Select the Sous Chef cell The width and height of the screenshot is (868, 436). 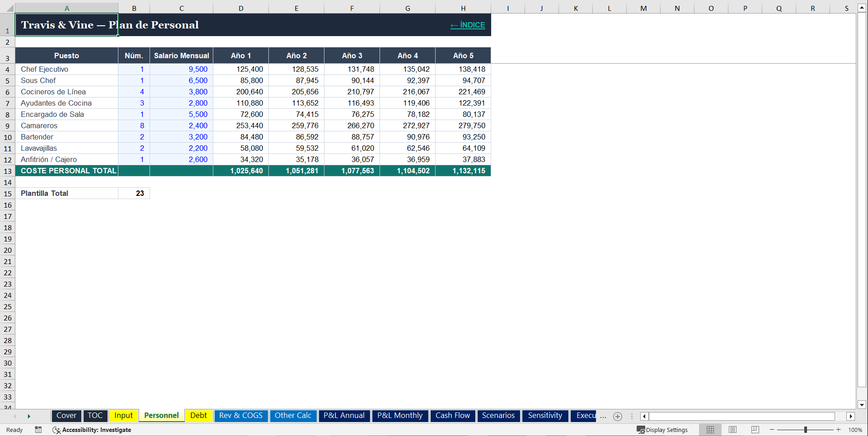[67, 80]
